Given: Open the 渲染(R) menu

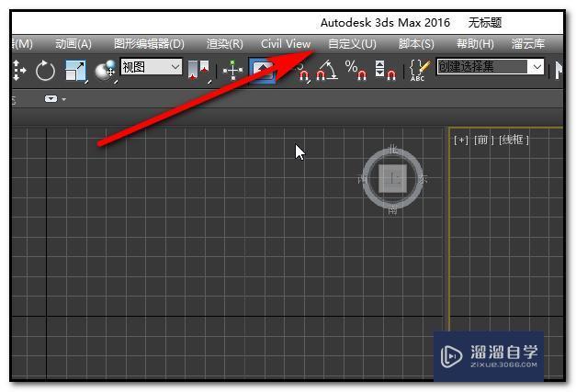Looking at the screenshot, I should click(x=224, y=44).
